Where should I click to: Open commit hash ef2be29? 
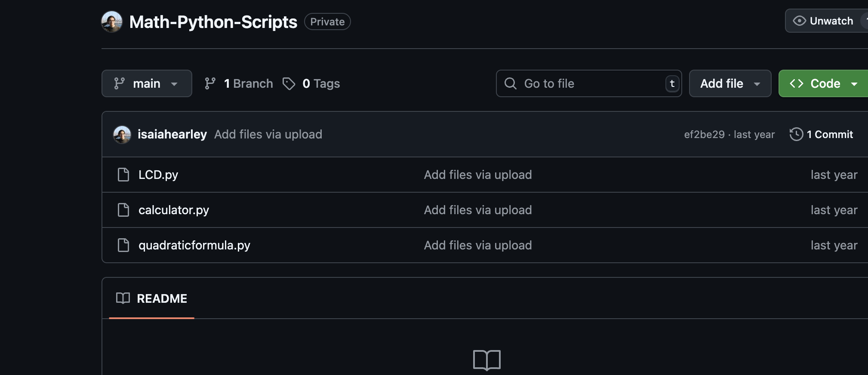tap(704, 135)
